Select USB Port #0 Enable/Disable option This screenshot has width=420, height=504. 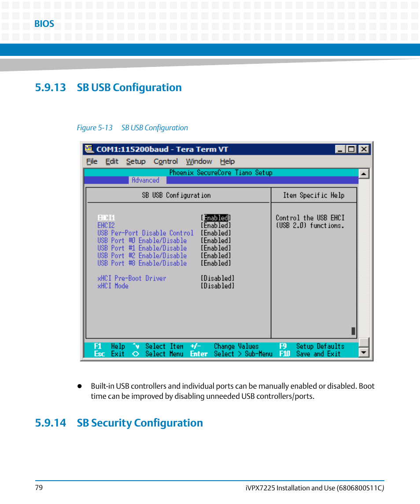coord(142,241)
